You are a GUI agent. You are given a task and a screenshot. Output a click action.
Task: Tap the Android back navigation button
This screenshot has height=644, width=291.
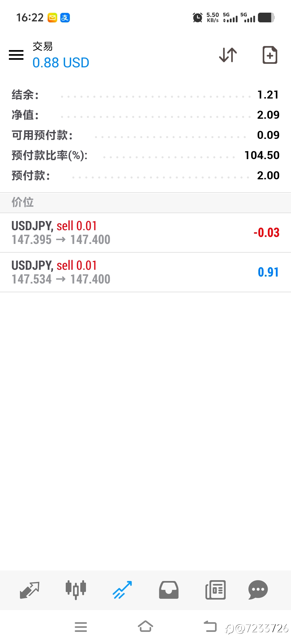point(210,626)
